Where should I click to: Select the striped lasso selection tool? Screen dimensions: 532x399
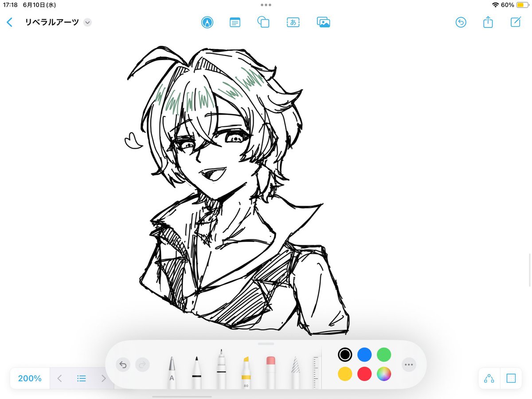[x=296, y=372]
